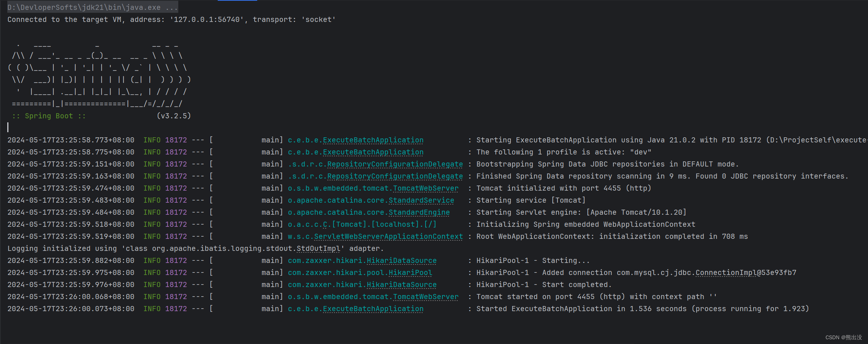This screenshot has height=344, width=868.
Task: Open the StdOutImpl class link
Action: coord(318,248)
